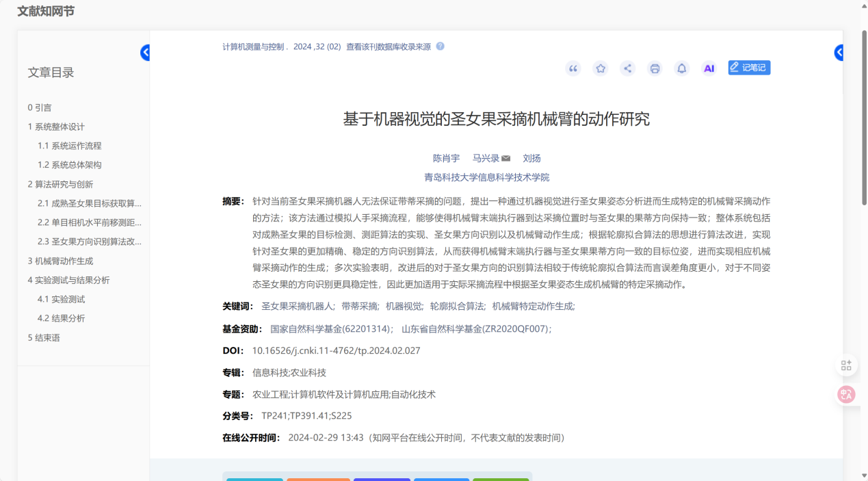Image resolution: width=868 pixels, height=481 pixels.
Task: Click the 计算机测量与控制 journal link
Action: (252, 47)
